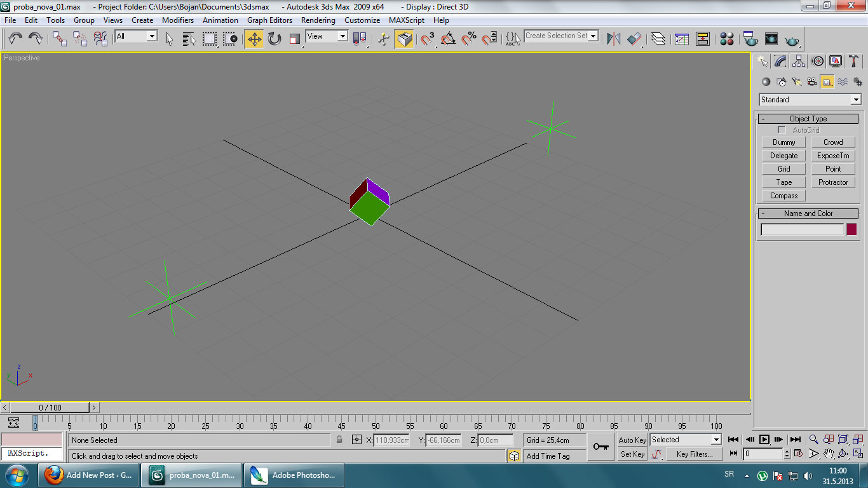Click the Select and Manipulate icon
This screenshot has height=488, width=868.
tap(383, 39)
